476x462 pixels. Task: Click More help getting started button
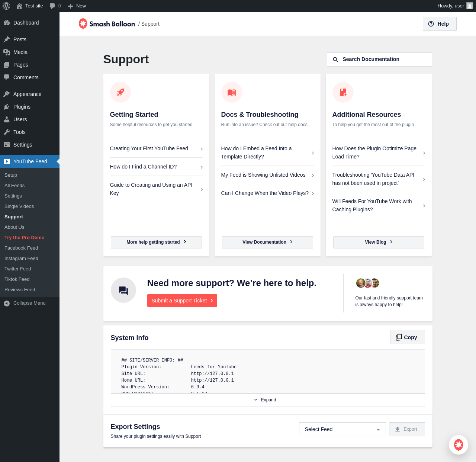(156, 242)
